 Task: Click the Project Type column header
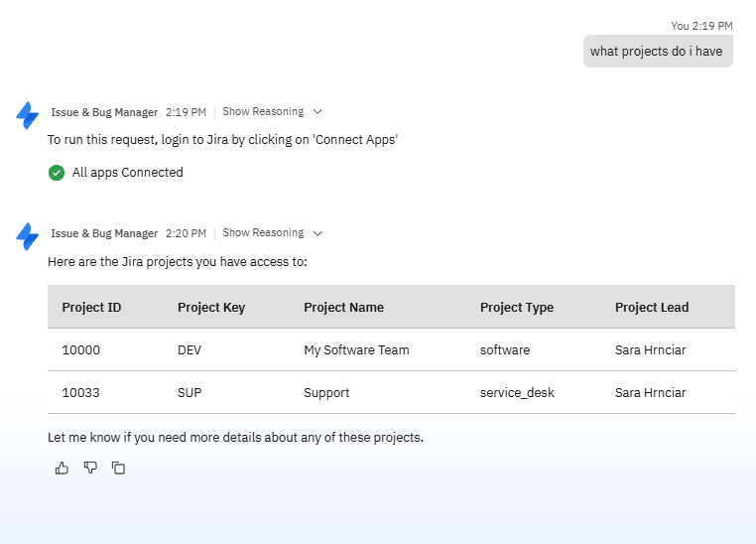tap(517, 307)
